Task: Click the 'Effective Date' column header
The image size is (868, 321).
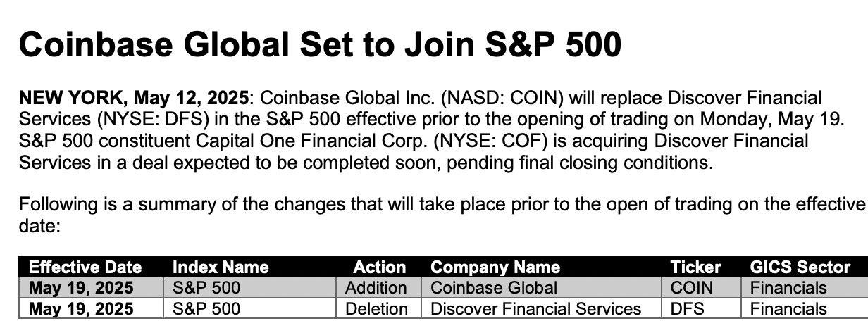Action: point(85,267)
